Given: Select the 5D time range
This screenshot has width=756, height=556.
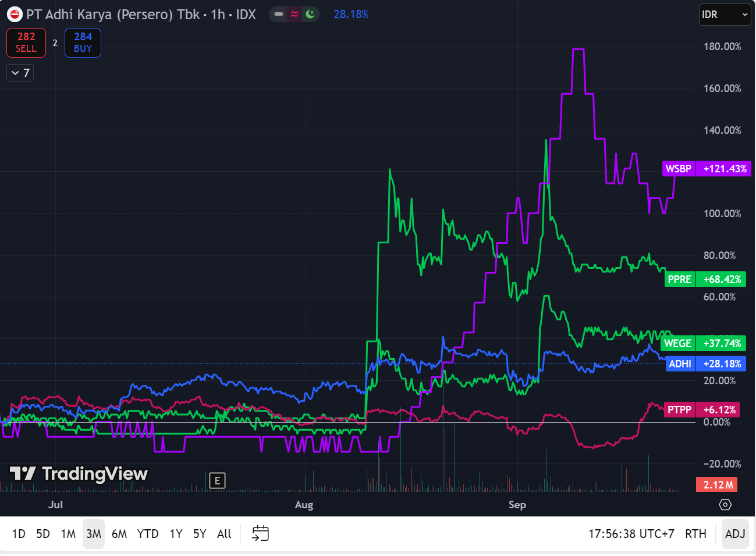Looking at the screenshot, I should [x=43, y=534].
